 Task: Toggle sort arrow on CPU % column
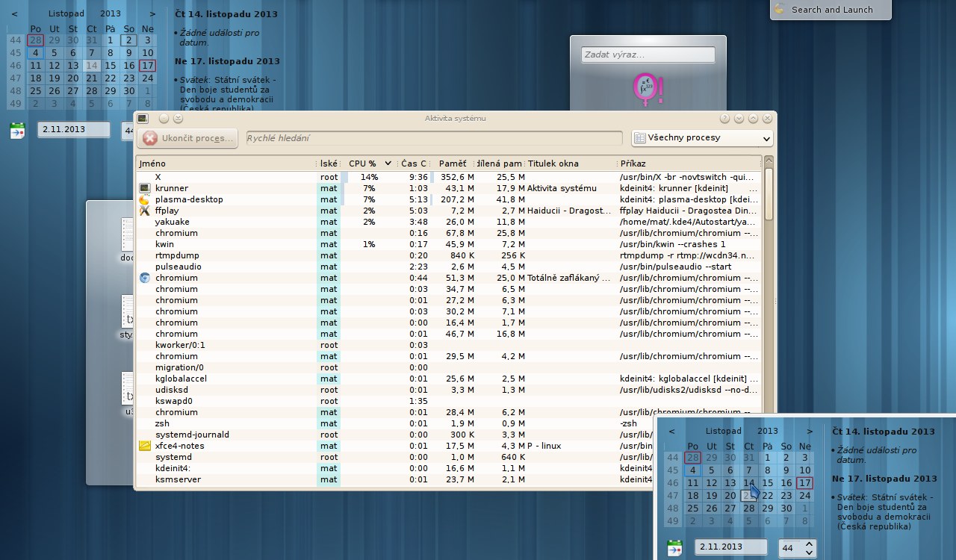(388, 164)
